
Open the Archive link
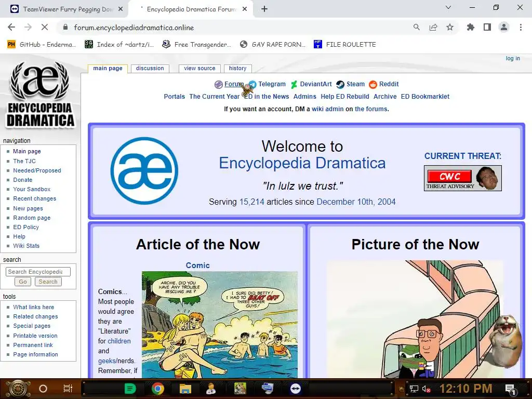(x=385, y=97)
